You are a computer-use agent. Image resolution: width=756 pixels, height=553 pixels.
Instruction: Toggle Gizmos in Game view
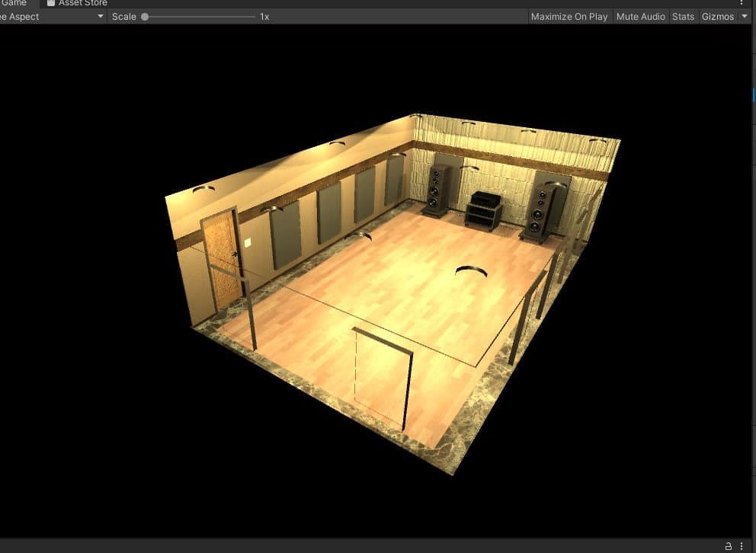(x=717, y=17)
